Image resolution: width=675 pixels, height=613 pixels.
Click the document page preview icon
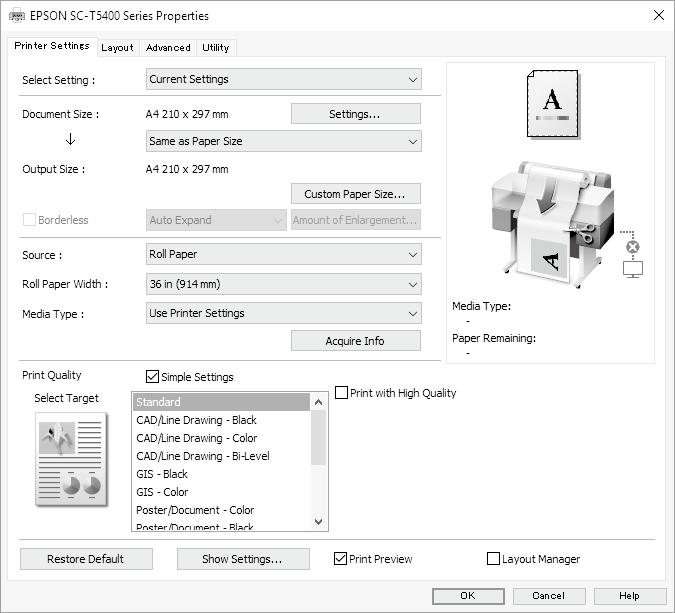coord(553,104)
